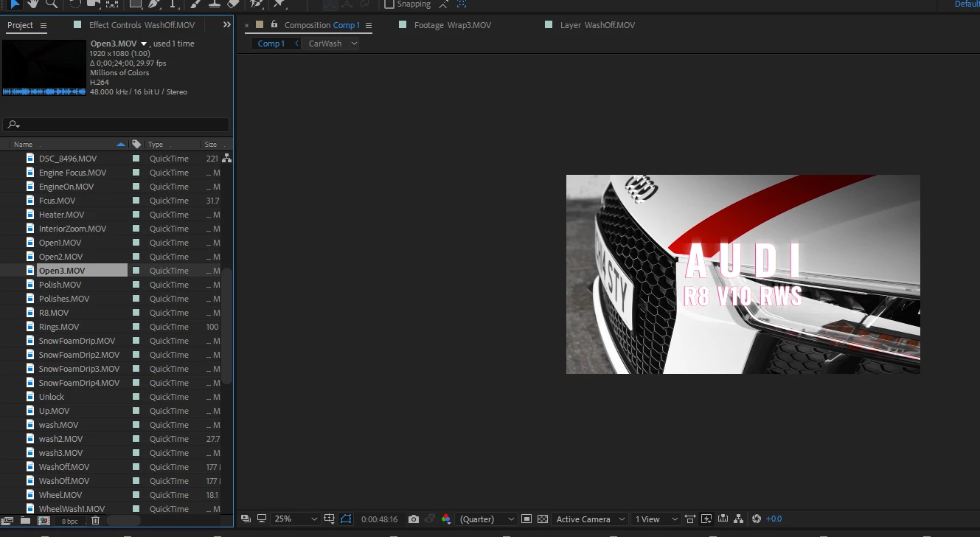980x537 pixels.
Task: Select the Eraser tool
Action: pos(234,4)
